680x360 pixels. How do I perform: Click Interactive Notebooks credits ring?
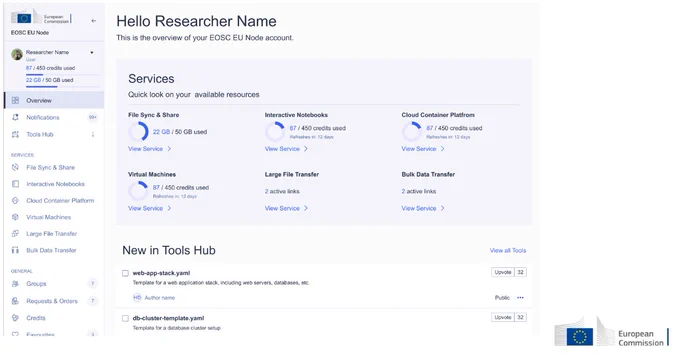tap(275, 131)
